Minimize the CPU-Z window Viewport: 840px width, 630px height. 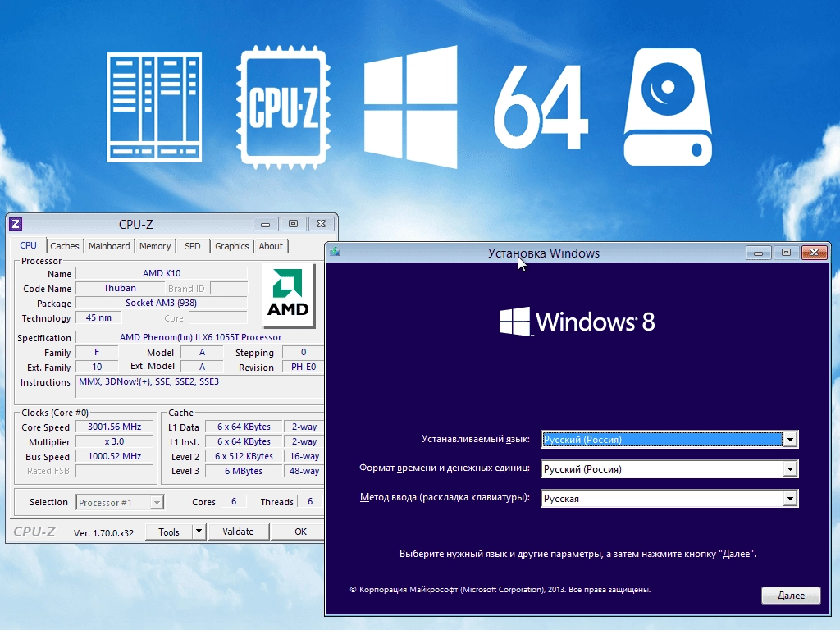coord(265,224)
